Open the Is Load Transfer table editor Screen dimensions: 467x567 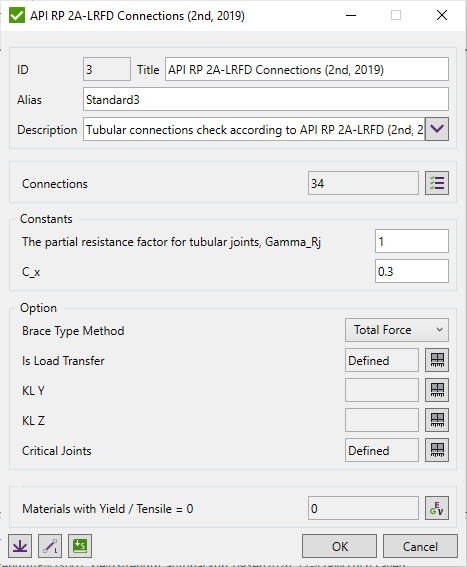(437, 360)
